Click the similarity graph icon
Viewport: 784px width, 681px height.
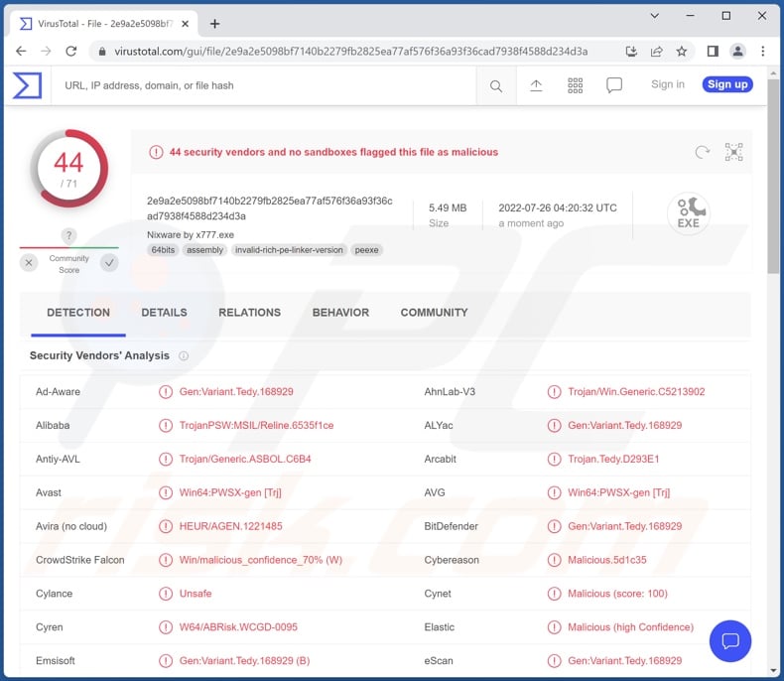click(733, 152)
